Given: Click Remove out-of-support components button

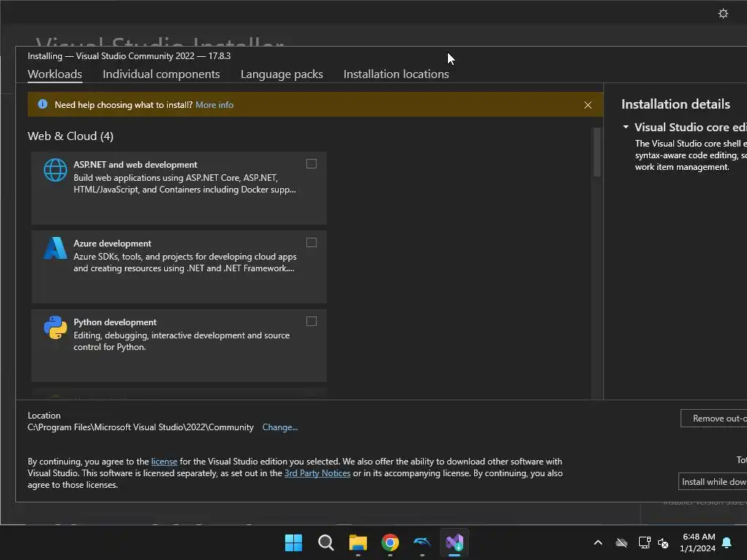Looking at the screenshot, I should pyautogui.click(x=713, y=418).
